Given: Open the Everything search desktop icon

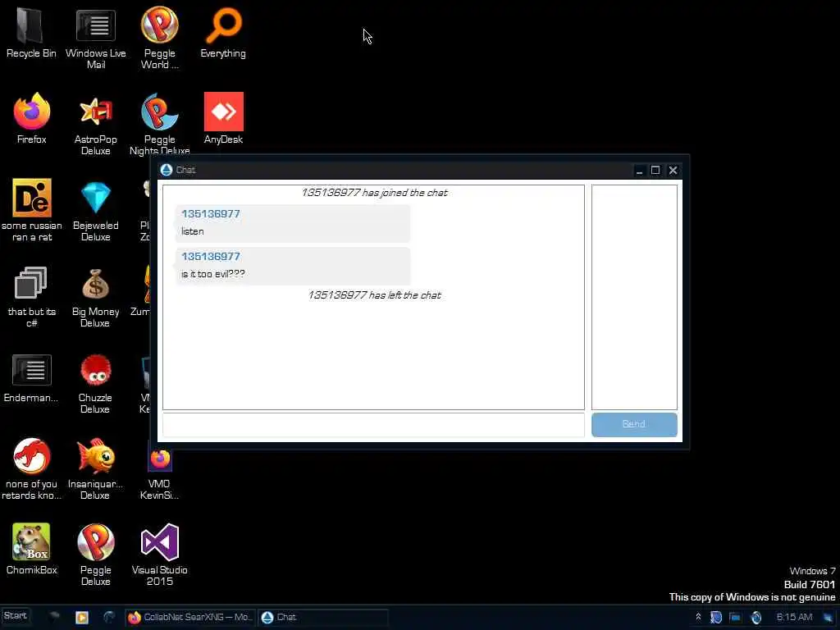Looking at the screenshot, I should 223,33.
